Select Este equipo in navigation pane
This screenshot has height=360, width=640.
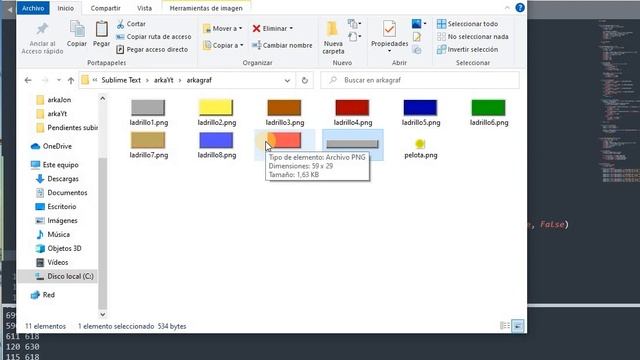coord(54,165)
